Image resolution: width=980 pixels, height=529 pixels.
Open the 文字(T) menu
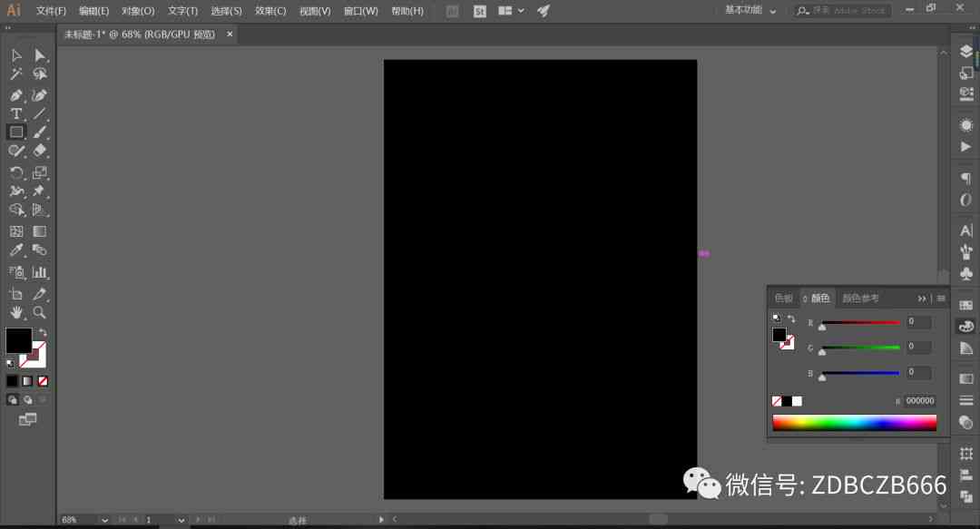182,11
